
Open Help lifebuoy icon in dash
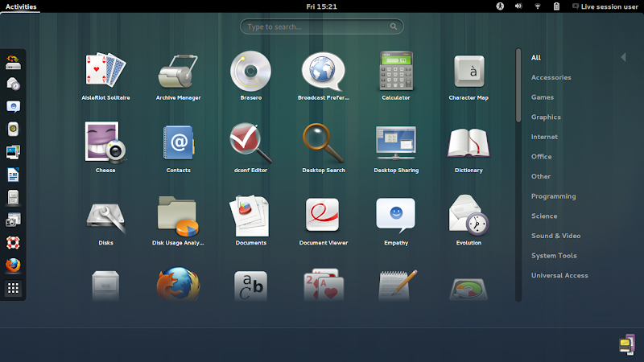tap(13, 243)
